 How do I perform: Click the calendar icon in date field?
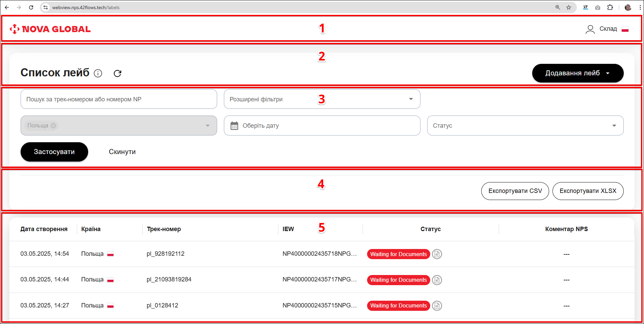(x=234, y=126)
